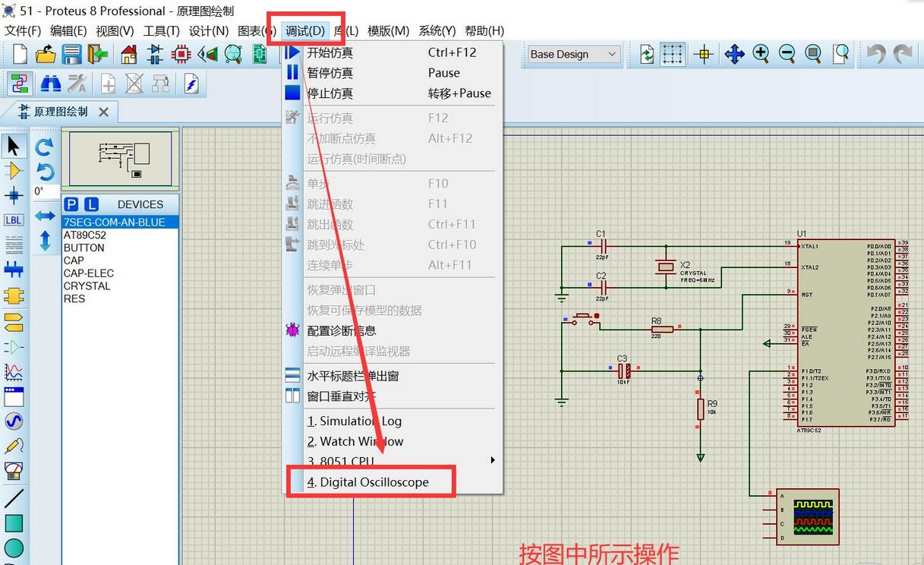Select AT89C52 in the devices list
The image size is (924, 565).
tap(120, 235)
